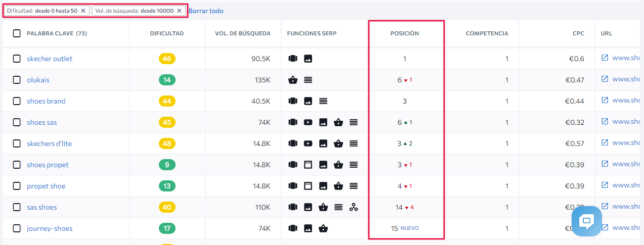Open external URL icon for olukais
The width and height of the screenshot is (644, 245).
point(605,79)
